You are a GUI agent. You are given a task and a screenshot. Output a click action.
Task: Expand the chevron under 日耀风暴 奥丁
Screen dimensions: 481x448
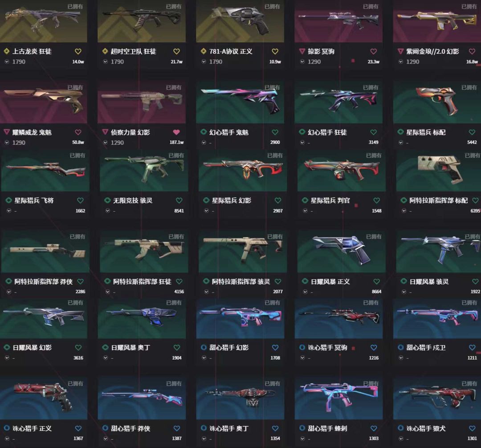point(106,358)
